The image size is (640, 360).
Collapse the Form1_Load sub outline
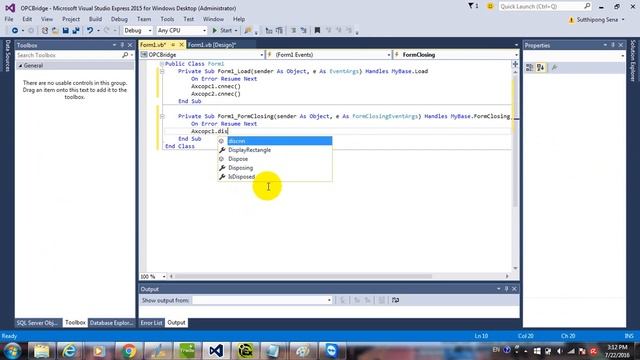162,71
